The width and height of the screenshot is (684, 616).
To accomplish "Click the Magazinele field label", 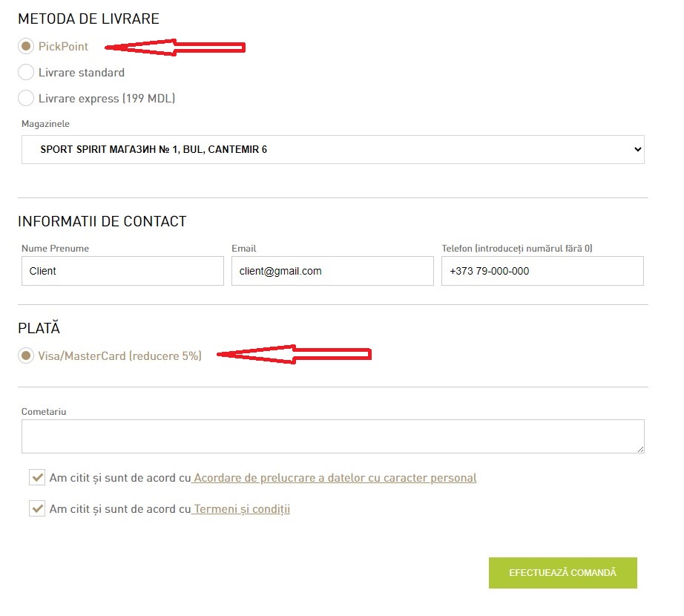I will (45, 124).
